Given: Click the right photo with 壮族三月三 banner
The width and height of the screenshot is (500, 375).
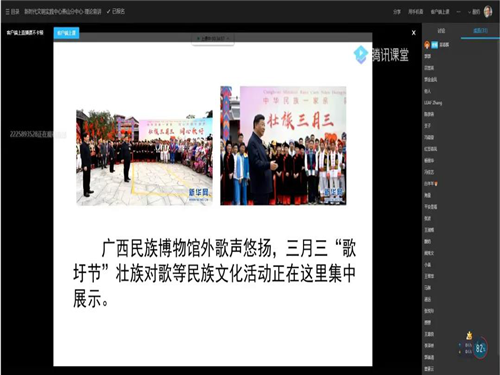Looking at the screenshot, I should click(283, 145).
